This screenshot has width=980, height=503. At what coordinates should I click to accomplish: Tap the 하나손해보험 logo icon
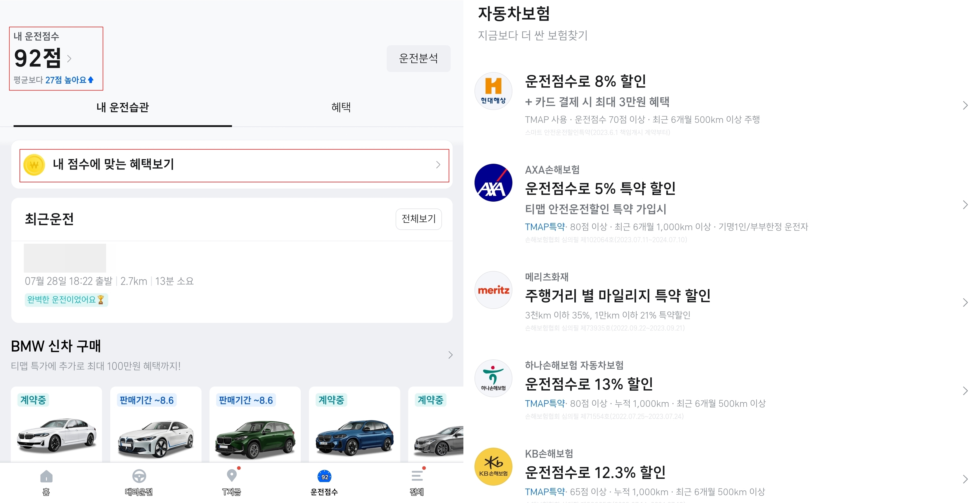tap(493, 378)
